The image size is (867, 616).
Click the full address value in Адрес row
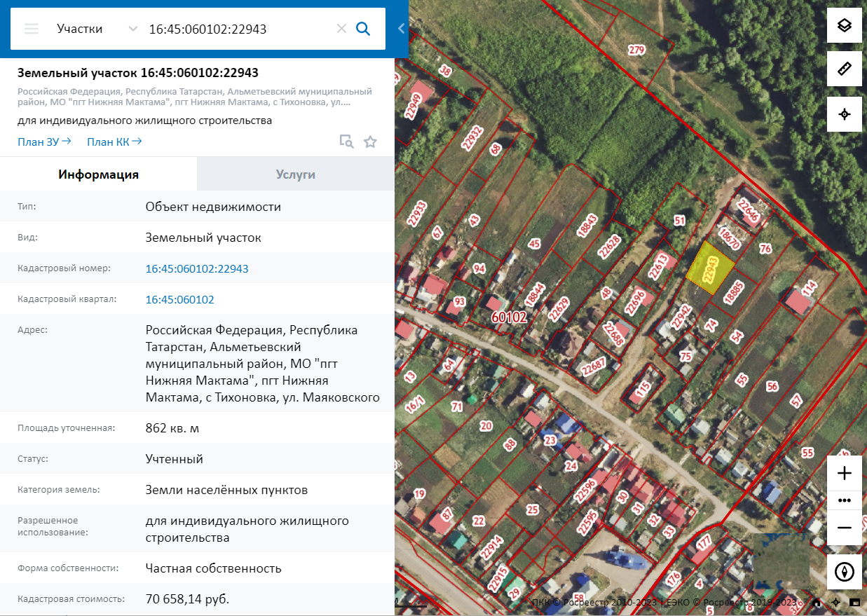coord(263,364)
